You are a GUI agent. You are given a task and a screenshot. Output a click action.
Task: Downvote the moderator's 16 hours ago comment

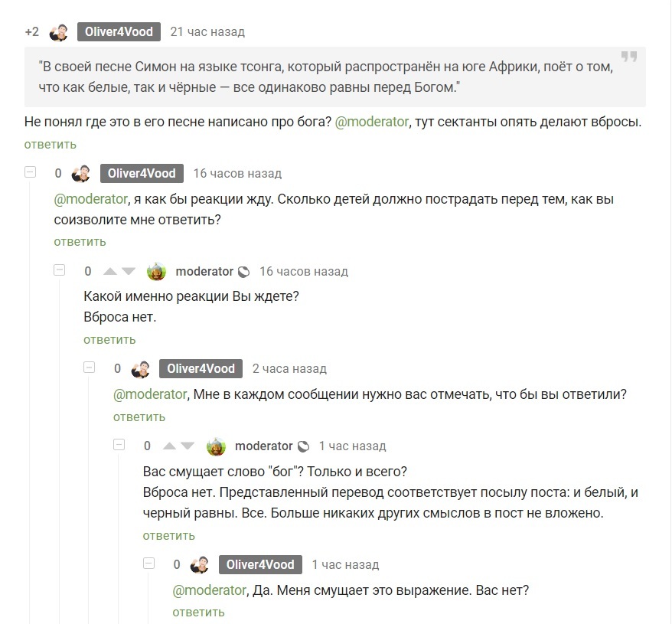tap(129, 271)
